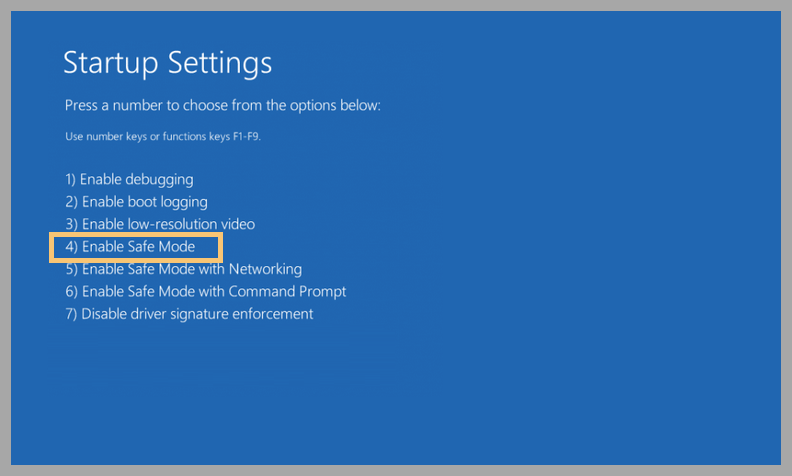Image resolution: width=792 pixels, height=476 pixels.
Task: Click the '7)' number before Disable driver
Action: [71, 314]
